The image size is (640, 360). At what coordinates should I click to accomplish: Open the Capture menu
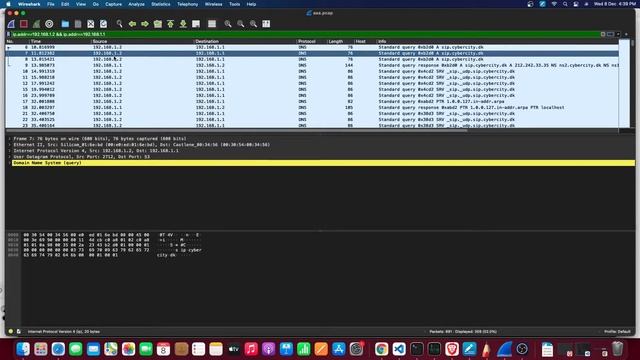tap(113, 4)
